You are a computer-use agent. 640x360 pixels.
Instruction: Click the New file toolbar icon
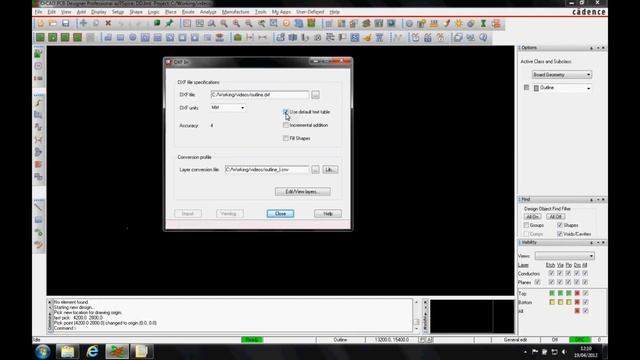pos(40,24)
